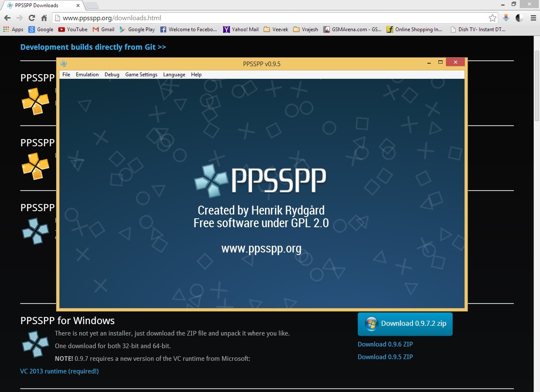Open the YouTube bookmark
This screenshot has width=540, height=392.
click(x=73, y=30)
